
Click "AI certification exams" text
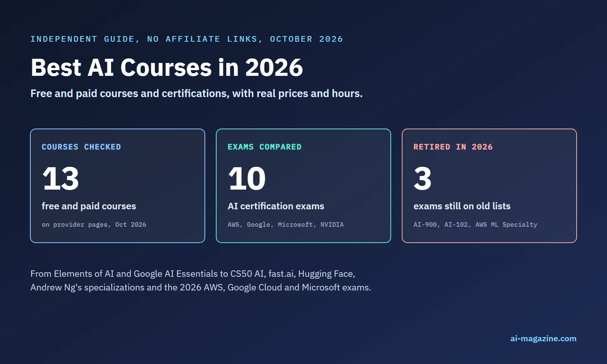coord(276,206)
